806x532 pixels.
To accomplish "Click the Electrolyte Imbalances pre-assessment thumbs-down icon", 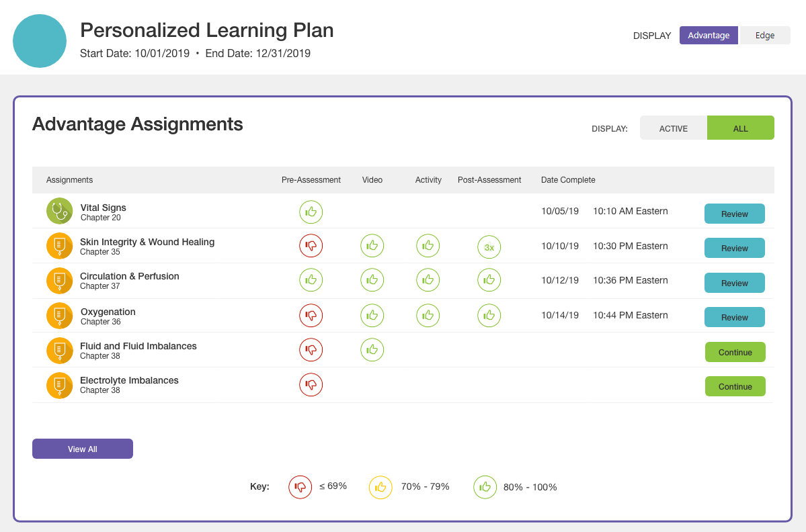I will (x=311, y=384).
